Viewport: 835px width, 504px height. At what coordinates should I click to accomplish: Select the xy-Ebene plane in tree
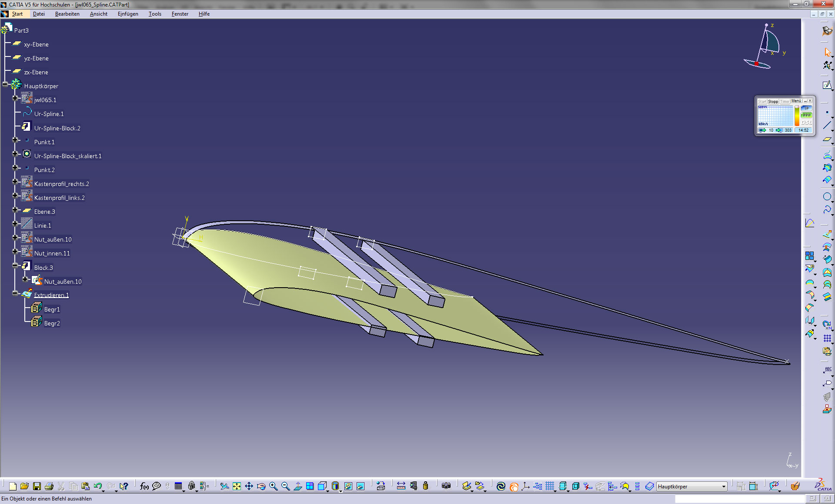click(36, 44)
